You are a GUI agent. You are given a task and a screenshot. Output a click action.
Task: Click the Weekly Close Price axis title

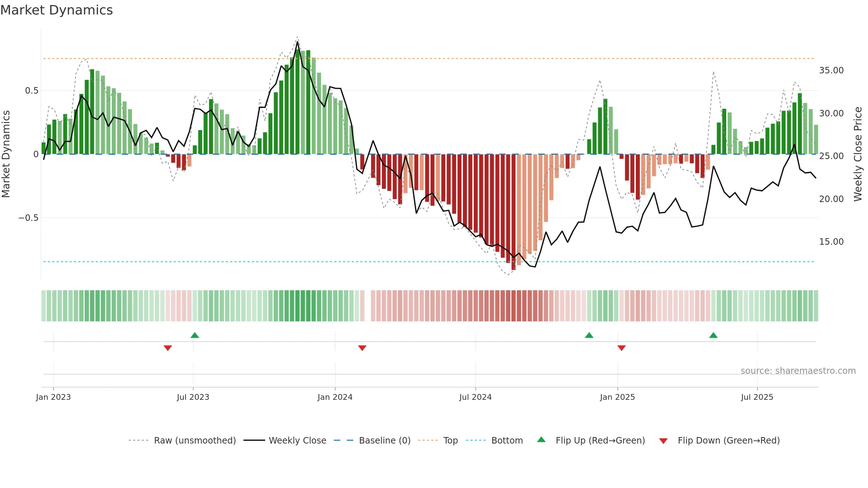(858, 154)
